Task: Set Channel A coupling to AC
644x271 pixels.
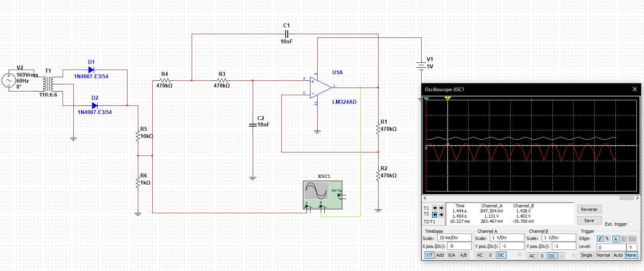Action: [480, 255]
